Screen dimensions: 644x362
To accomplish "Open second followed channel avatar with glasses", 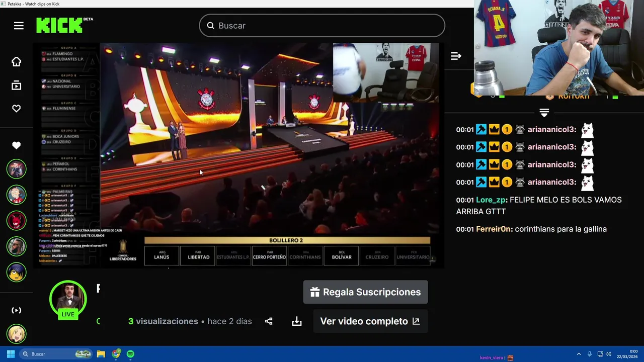I will pos(16,195).
